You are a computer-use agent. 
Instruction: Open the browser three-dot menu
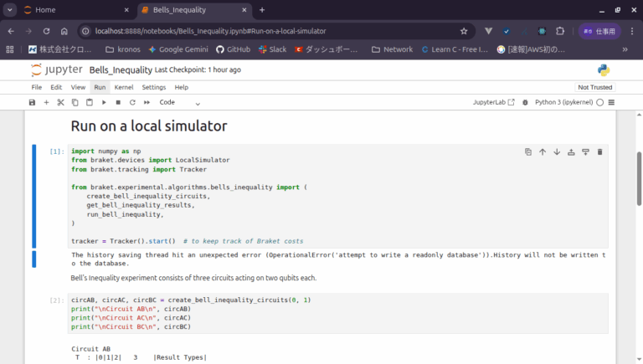(632, 31)
